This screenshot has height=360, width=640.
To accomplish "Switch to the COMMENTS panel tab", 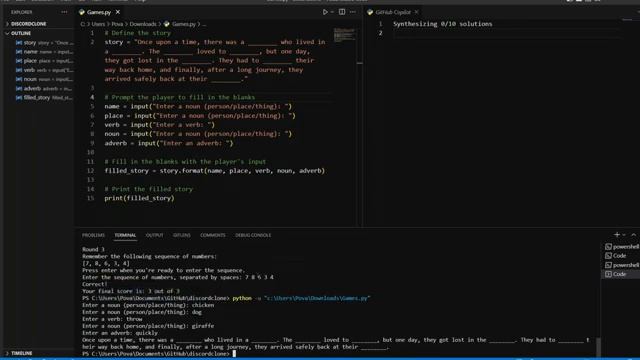I will point(213,236).
